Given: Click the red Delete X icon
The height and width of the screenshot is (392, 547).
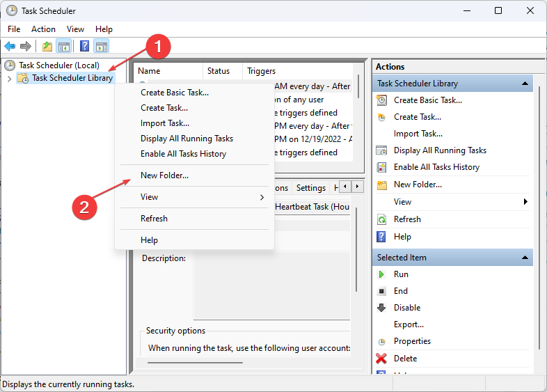Looking at the screenshot, I should [381, 359].
